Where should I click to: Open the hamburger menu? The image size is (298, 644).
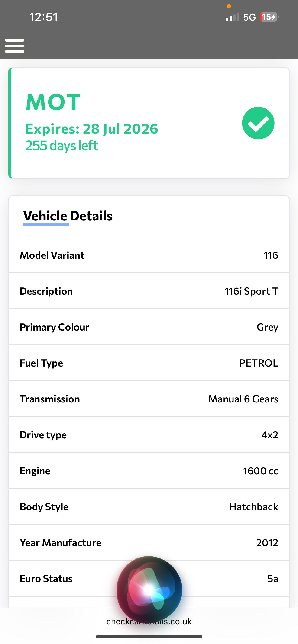(x=15, y=46)
